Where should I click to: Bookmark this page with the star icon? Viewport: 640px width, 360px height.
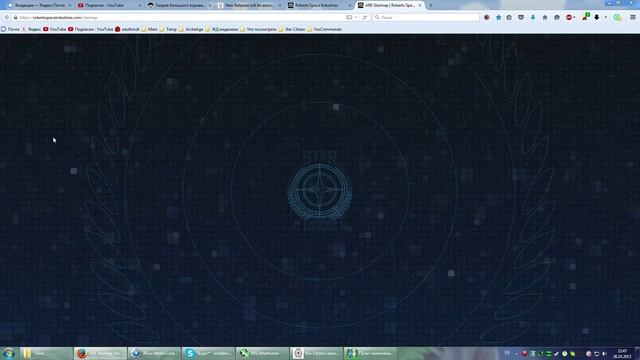pyautogui.click(x=498, y=18)
